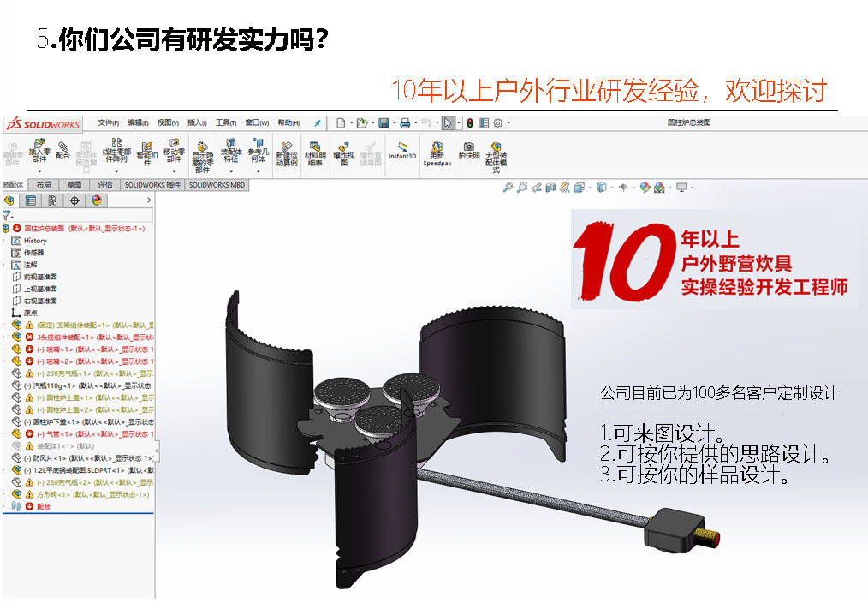This screenshot has height=603, width=868.
Task: Select the 前视基准面 plane
Action: pos(34,277)
